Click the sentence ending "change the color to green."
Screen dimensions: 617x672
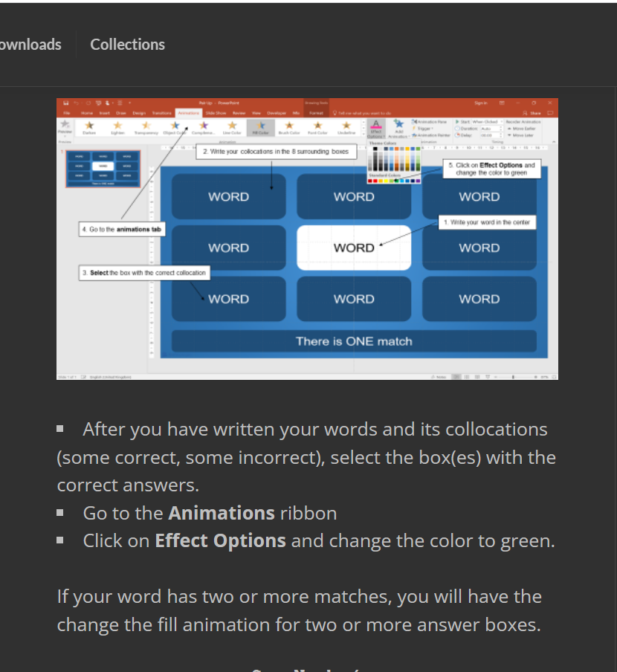tap(319, 541)
